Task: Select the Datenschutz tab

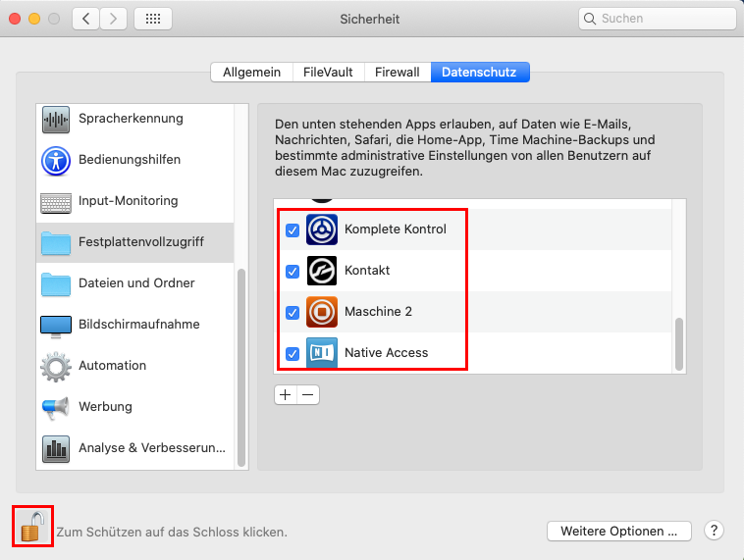Action: 480,72
